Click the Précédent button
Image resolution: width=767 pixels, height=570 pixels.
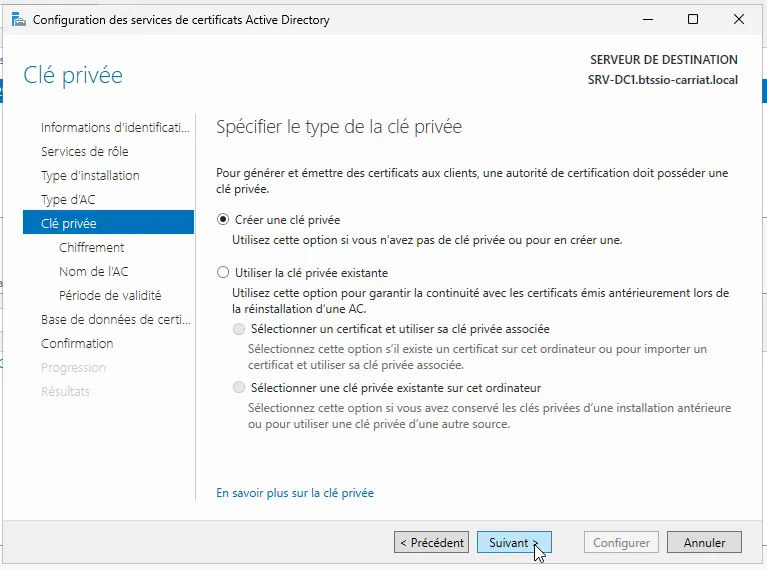click(431, 543)
